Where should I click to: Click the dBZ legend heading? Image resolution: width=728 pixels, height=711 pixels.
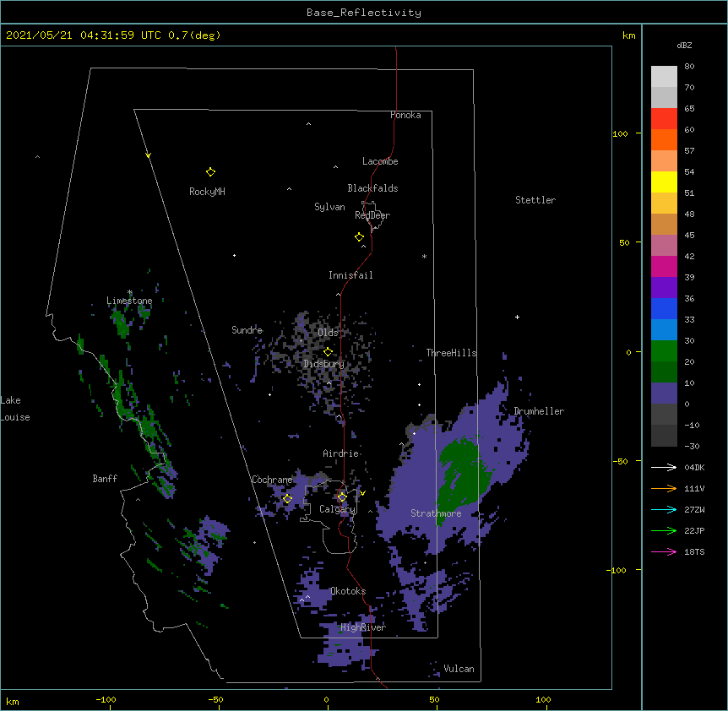point(684,46)
